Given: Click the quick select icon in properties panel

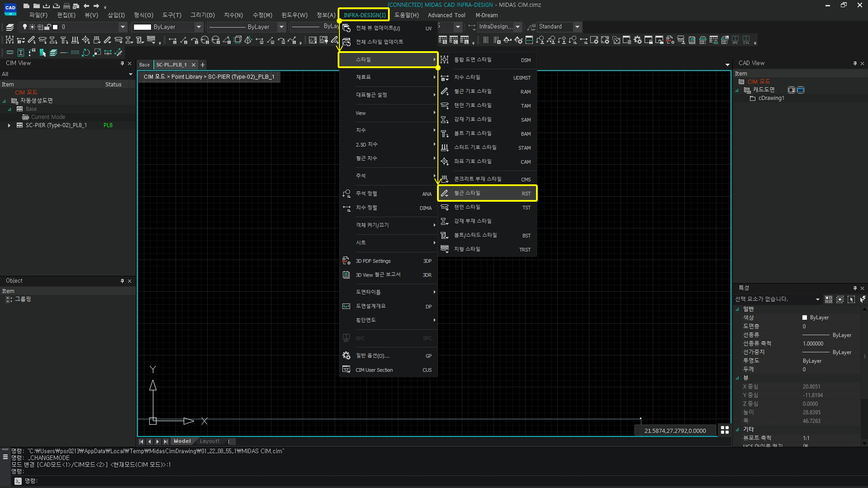Looking at the screenshot, I should (862, 299).
